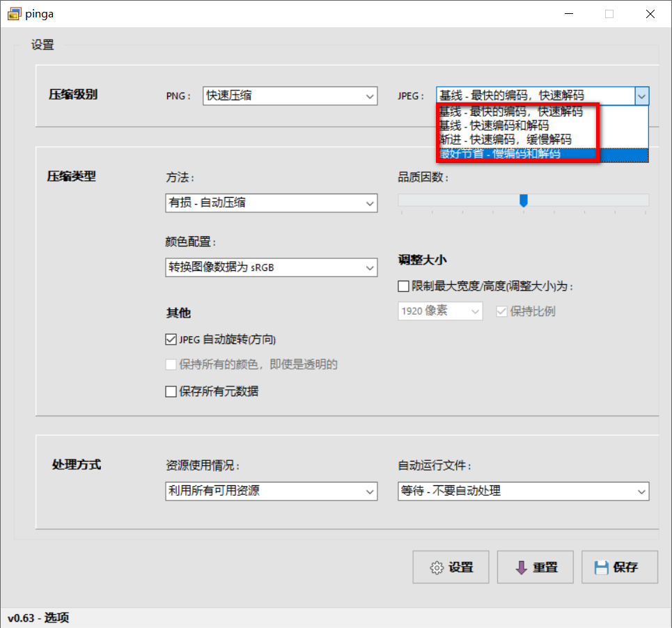Image resolution: width=672 pixels, height=628 pixels.
Task: Open the 自动运行文件 dropdown
Action: (x=642, y=491)
